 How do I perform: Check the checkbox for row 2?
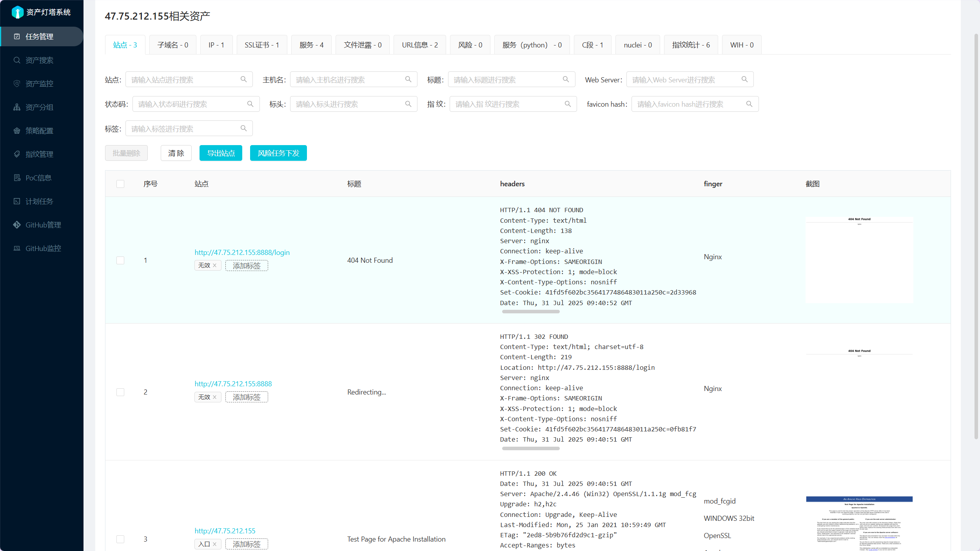point(120,392)
